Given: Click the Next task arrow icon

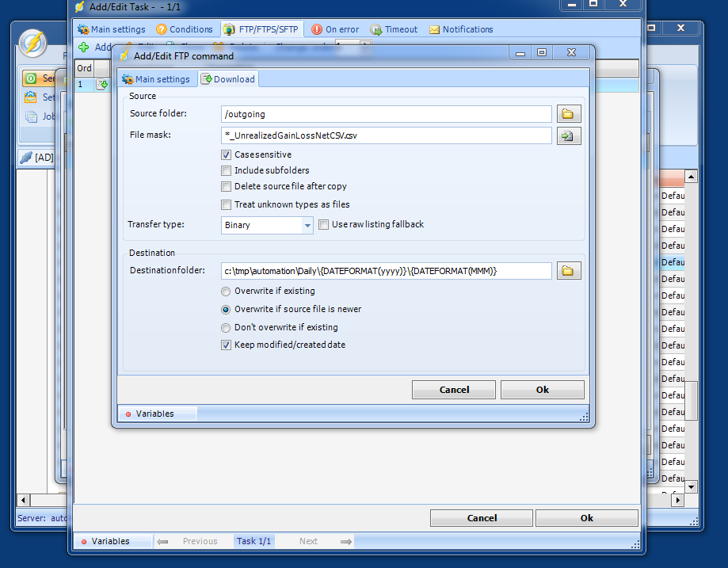Looking at the screenshot, I should pyautogui.click(x=345, y=541).
